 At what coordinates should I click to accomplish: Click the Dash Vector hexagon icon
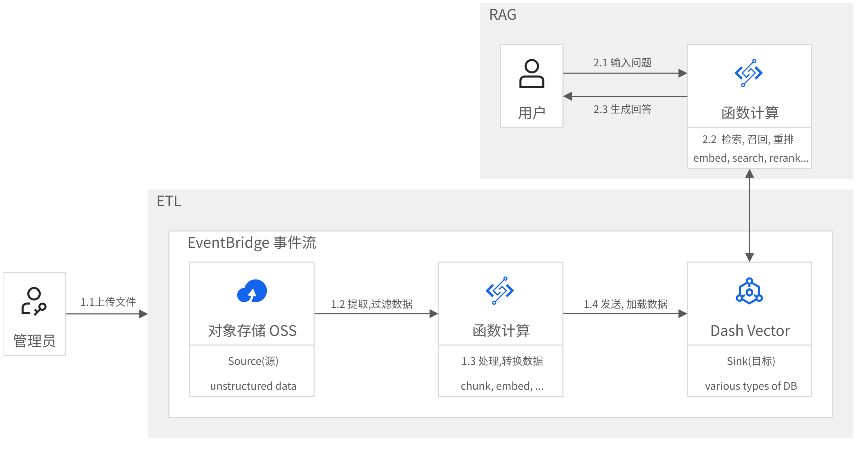(749, 291)
